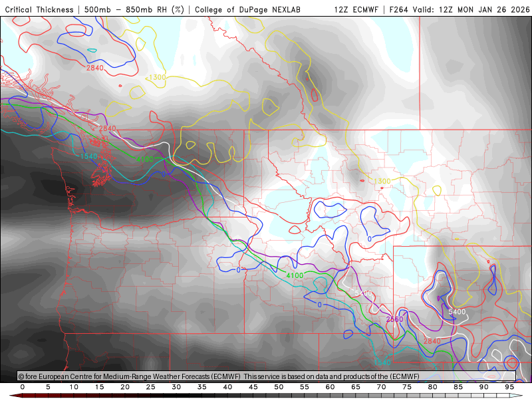Select the "5" tick on the color scale
The height and width of the screenshot is (399, 532).
[x=48, y=387]
